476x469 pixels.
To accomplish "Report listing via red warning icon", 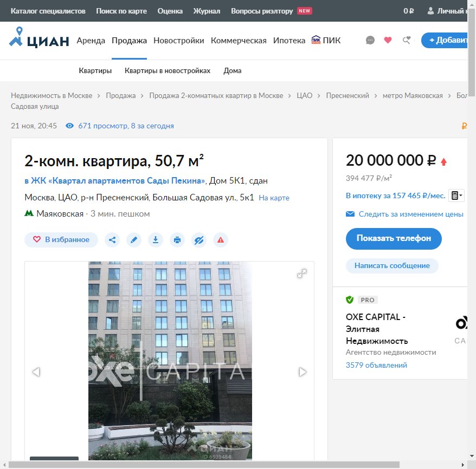I will click(221, 240).
